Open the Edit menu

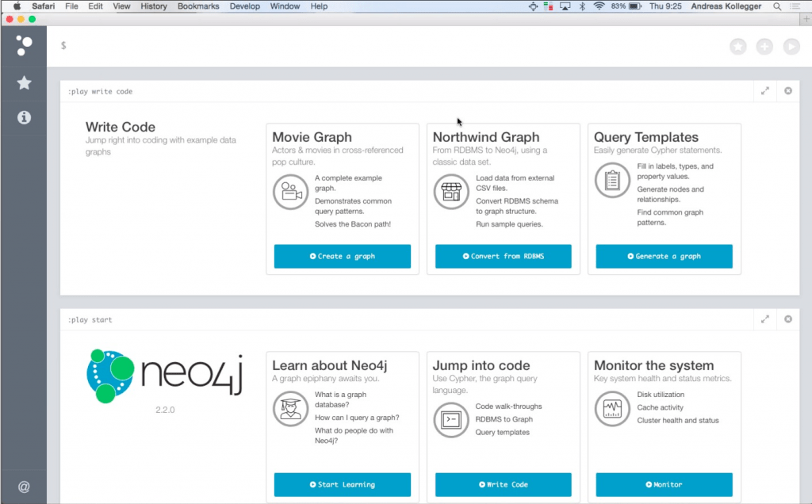click(x=95, y=6)
